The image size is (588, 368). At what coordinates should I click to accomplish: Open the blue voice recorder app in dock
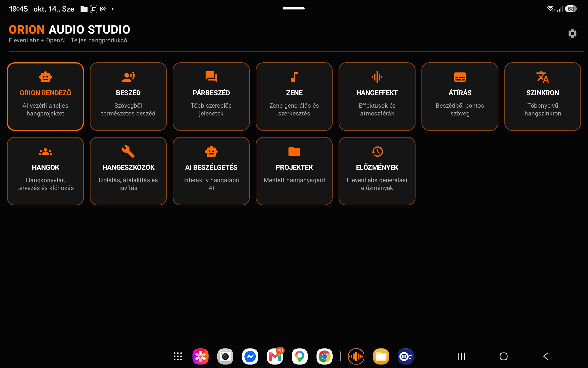click(406, 356)
